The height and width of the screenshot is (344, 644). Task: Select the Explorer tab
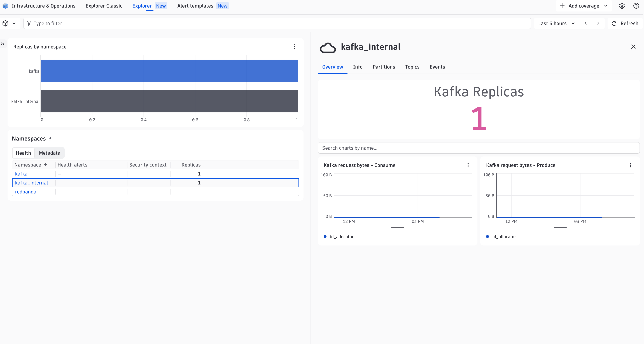pyautogui.click(x=142, y=6)
